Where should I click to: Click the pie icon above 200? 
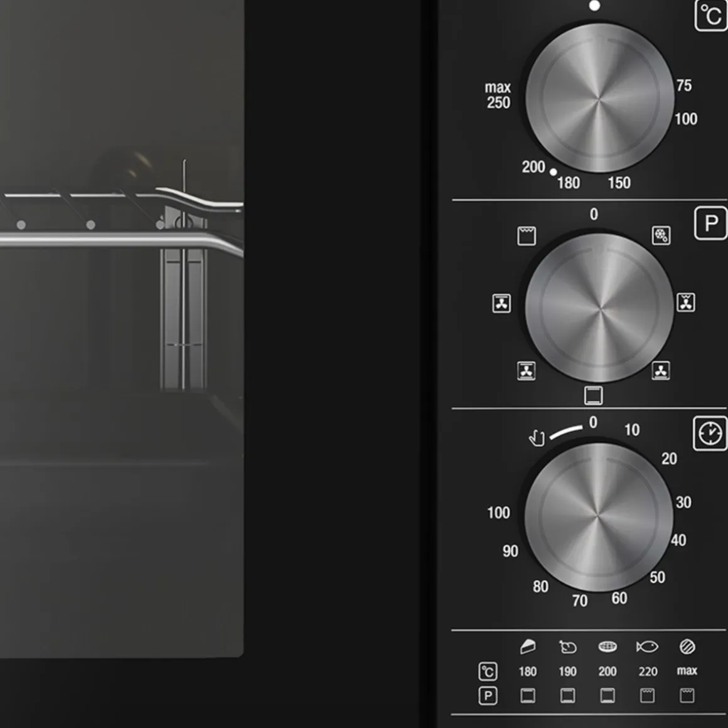[x=608, y=646]
